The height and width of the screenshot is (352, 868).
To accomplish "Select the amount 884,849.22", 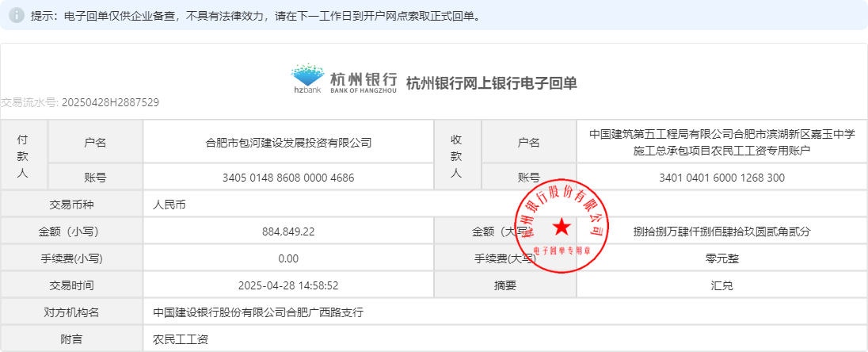I will point(288,231).
